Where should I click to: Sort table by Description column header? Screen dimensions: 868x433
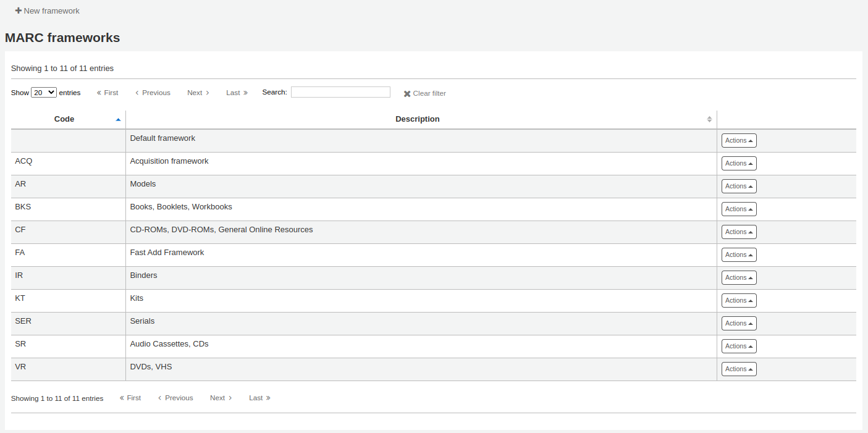tap(421, 119)
